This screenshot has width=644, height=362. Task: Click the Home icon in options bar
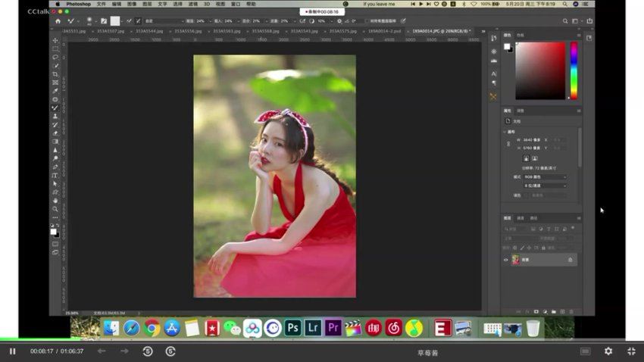pos(58,21)
